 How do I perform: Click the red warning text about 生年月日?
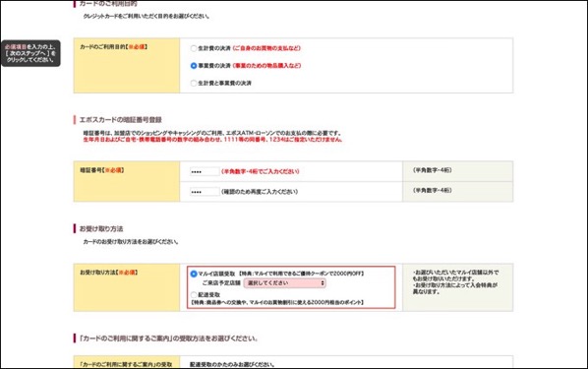coord(212,140)
